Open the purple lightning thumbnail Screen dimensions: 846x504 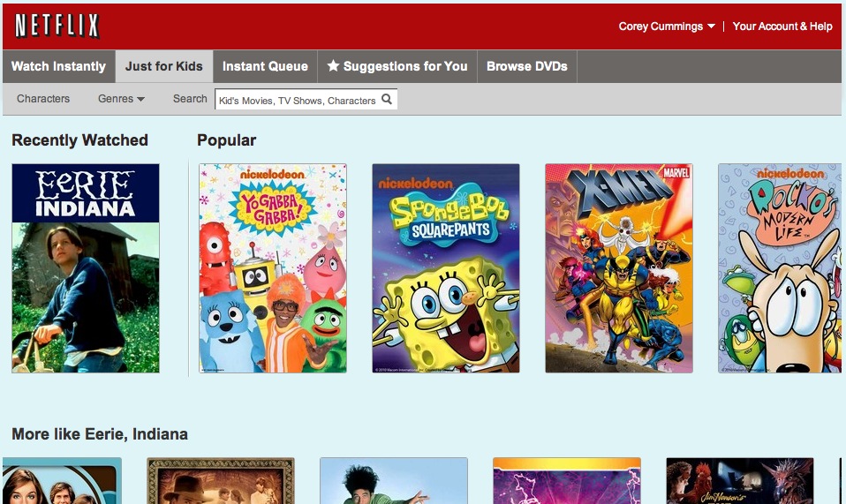[567, 481]
